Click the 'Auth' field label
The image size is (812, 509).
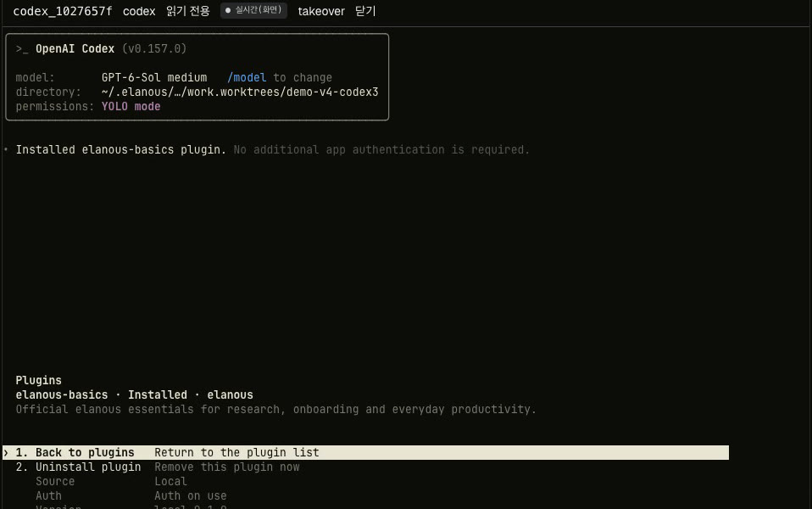(48, 496)
